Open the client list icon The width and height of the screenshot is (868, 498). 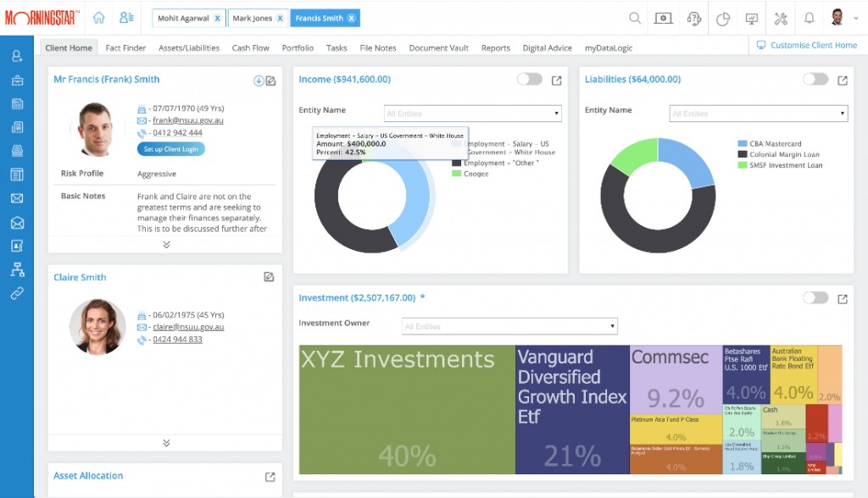(126, 18)
